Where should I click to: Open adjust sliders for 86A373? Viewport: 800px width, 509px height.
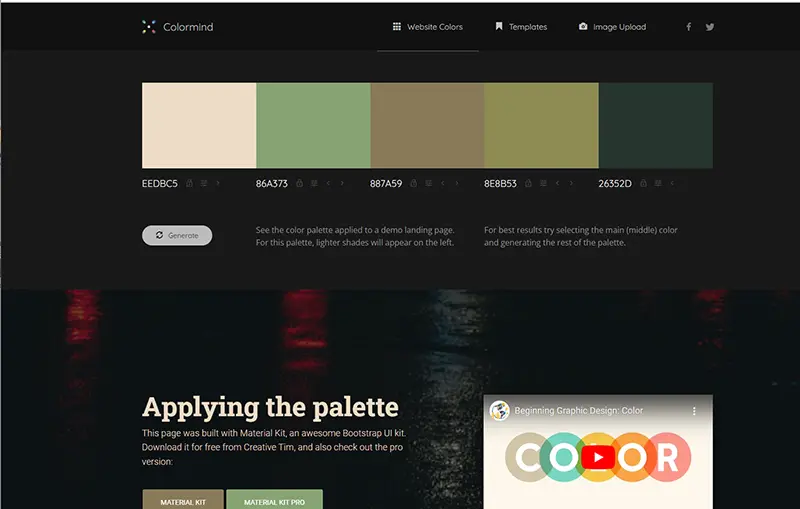314,183
